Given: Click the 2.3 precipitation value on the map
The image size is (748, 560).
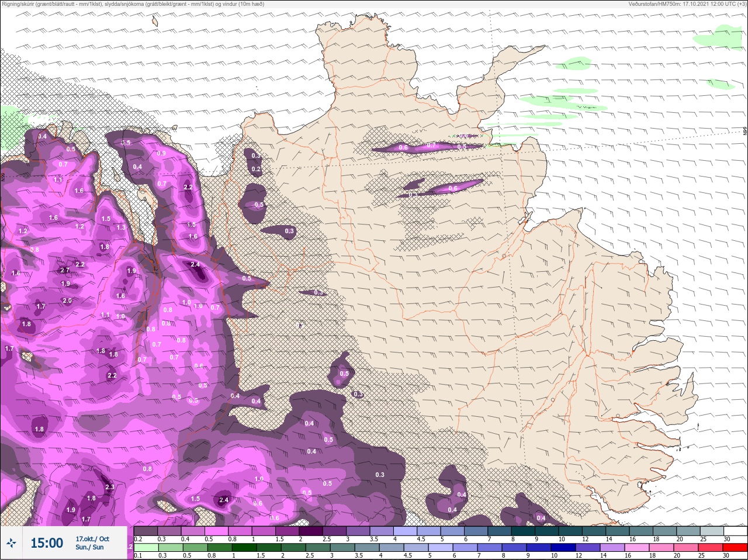Looking at the screenshot, I should click(109, 487).
